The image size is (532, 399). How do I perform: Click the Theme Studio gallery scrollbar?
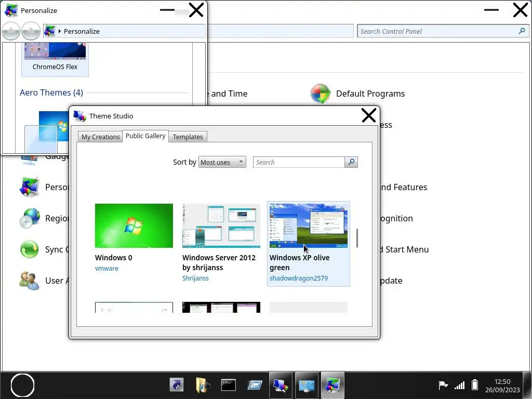click(357, 238)
